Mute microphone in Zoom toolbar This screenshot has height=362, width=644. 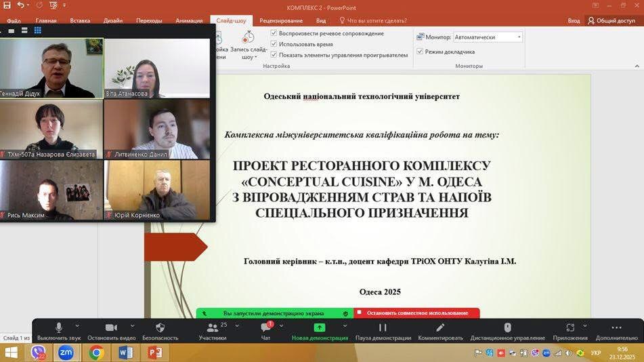point(59,328)
